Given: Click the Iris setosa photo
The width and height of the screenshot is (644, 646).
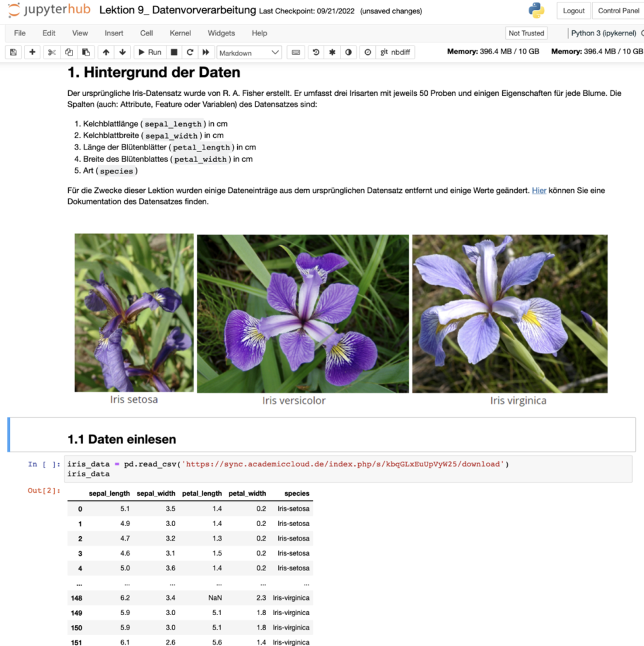Looking at the screenshot, I should [134, 313].
